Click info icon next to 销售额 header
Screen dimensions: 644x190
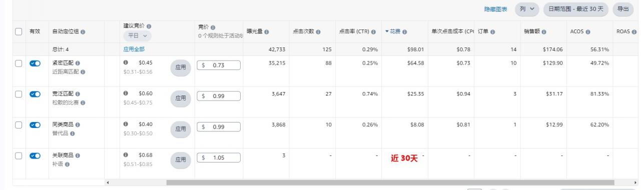tap(542, 32)
